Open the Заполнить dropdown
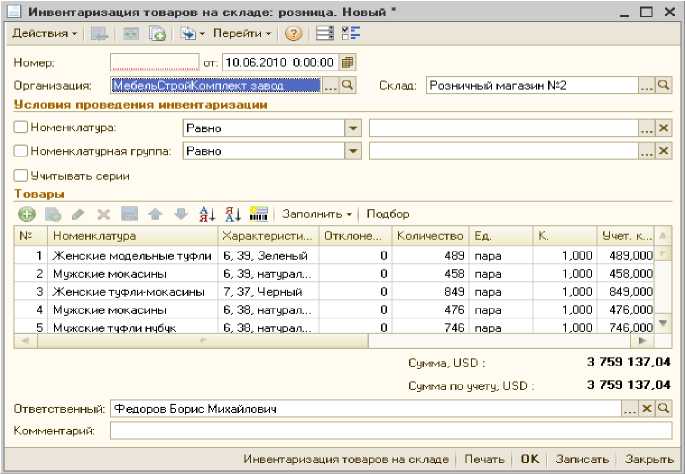This screenshot has height=474, width=685. (316, 214)
